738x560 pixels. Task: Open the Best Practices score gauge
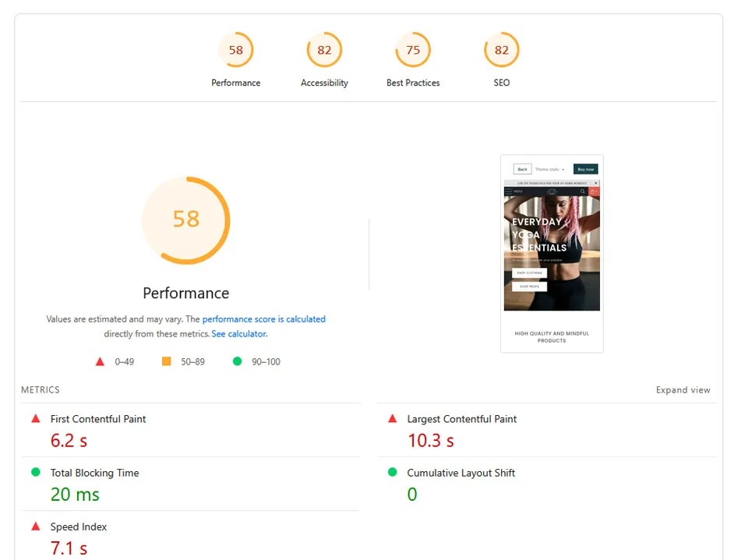click(413, 51)
